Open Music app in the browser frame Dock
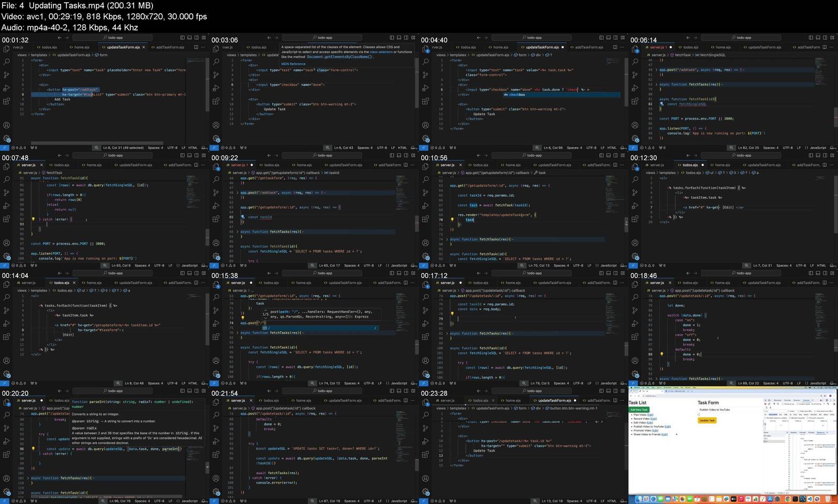 click(x=741, y=499)
